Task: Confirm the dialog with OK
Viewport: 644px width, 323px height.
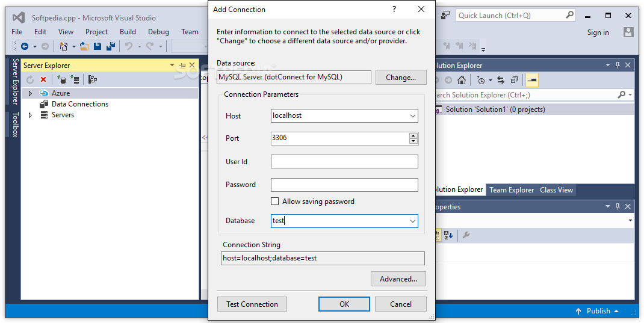Action: (344, 304)
